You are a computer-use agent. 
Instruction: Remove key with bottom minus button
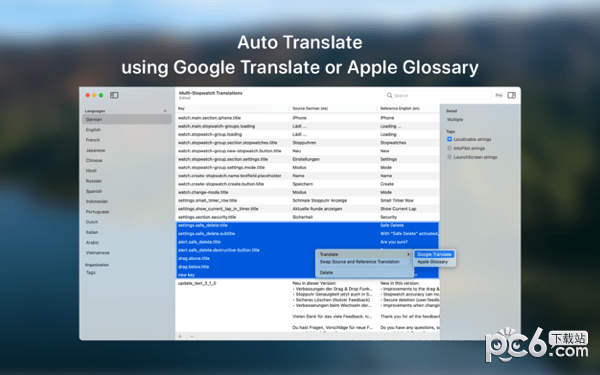tap(192, 336)
